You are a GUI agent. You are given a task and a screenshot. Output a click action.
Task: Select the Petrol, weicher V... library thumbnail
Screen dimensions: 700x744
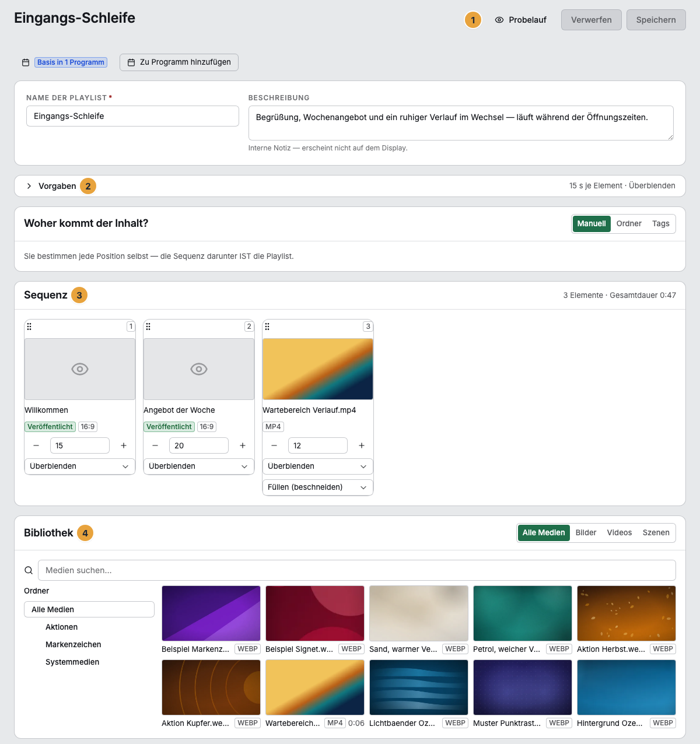(x=523, y=613)
